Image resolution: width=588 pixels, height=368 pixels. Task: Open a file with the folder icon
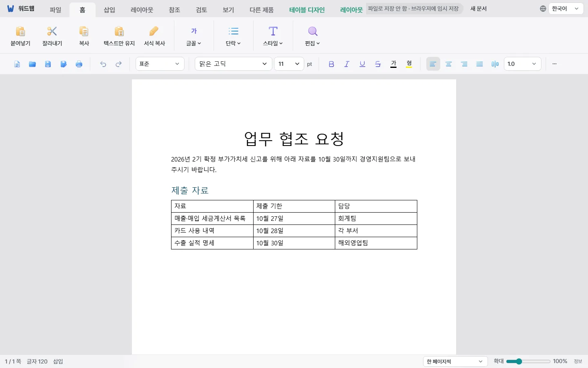tap(32, 64)
